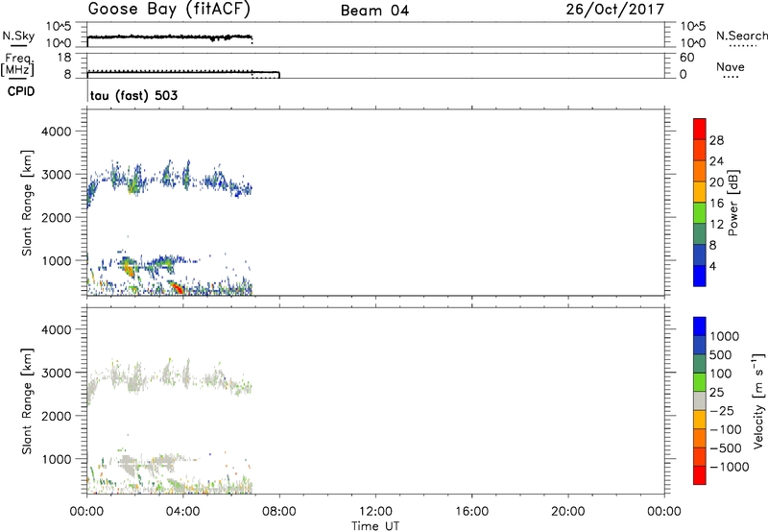Click the date "26/Oct/2017"
Image resolution: width=768 pixels, height=532 pixels.
(615, 10)
